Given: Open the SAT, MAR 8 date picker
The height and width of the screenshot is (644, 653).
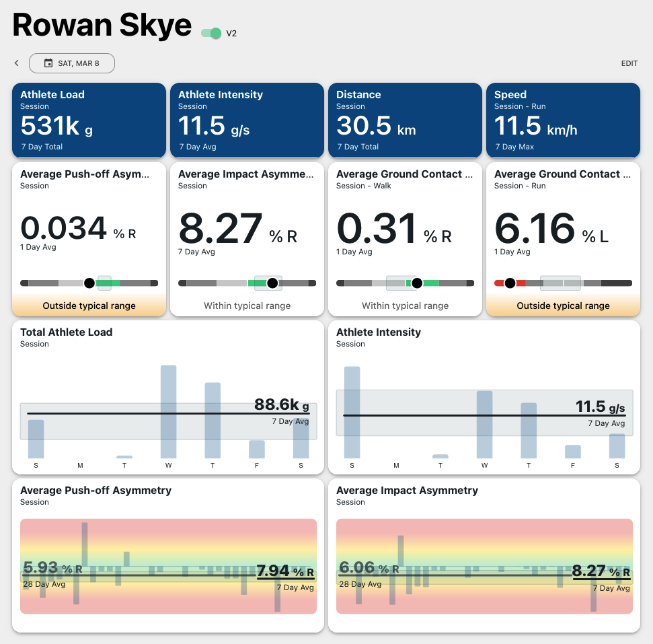Looking at the screenshot, I should tap(72, 63).
